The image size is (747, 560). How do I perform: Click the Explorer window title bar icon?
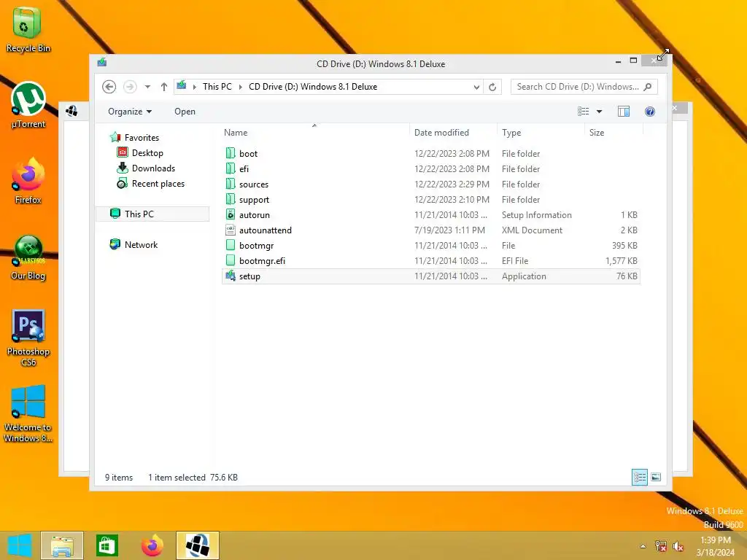coord(102,63)
